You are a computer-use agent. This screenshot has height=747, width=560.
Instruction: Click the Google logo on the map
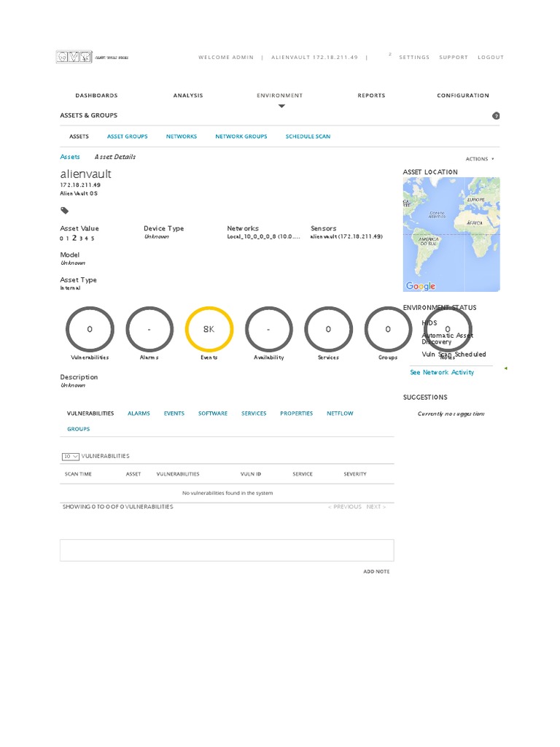point(421,286)
